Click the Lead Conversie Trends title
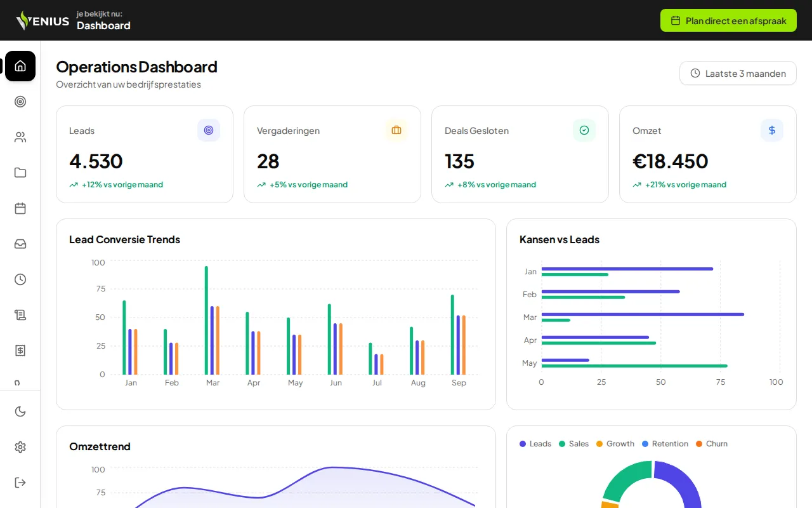Screen dimensions: 812x508 tap(124, 239)
